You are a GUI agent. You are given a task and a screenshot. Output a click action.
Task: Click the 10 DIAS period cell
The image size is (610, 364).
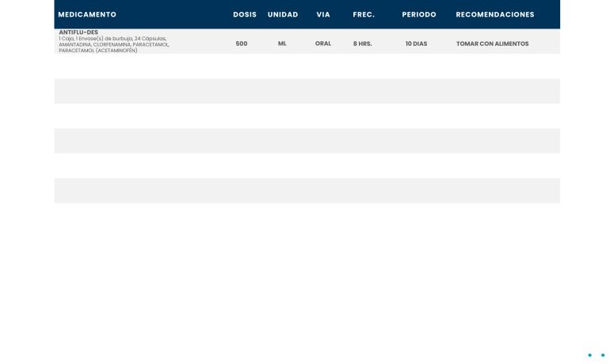(x=416, y=44)
